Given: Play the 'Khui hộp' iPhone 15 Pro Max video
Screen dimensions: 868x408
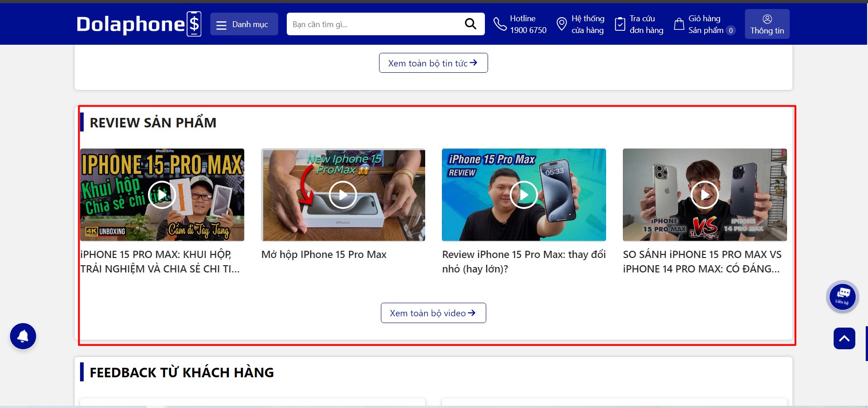Looking at the screenshot, I should (x=162, y=195).
